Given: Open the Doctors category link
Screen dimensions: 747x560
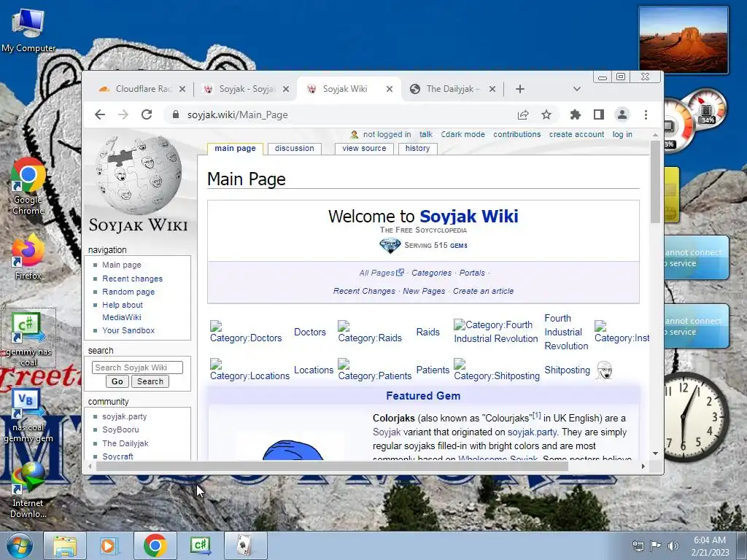Looking at the screenshot, I should click(x=309, y=332).
